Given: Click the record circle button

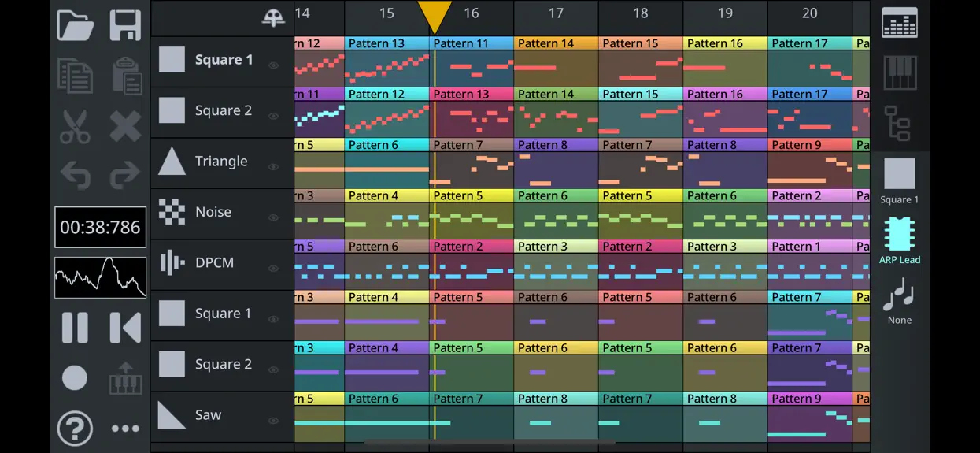Looking at the screenshot, I should tap(75, 378).
